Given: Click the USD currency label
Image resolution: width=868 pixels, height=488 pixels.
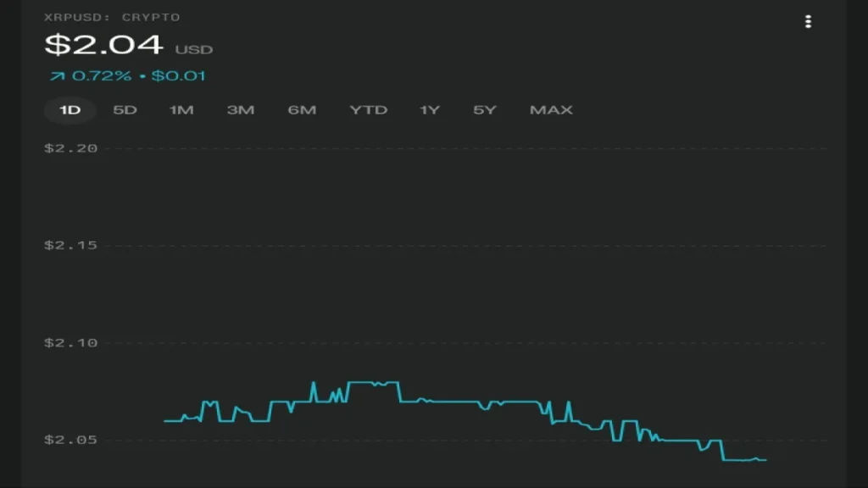Looking at the screenshot, I should (193, 49).
